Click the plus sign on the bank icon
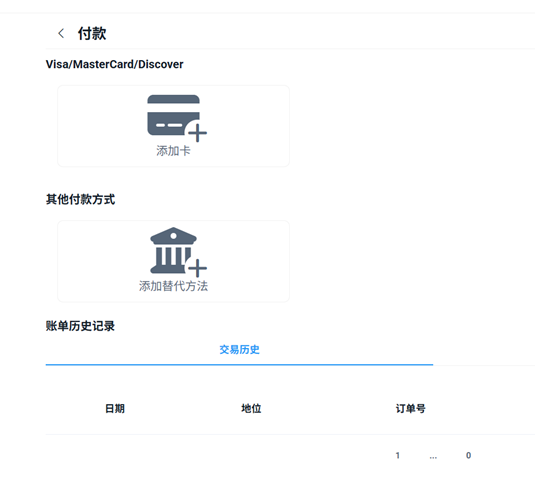Image resolution: width=535 pixels, height=481 pixels. (x=198, y=268)
